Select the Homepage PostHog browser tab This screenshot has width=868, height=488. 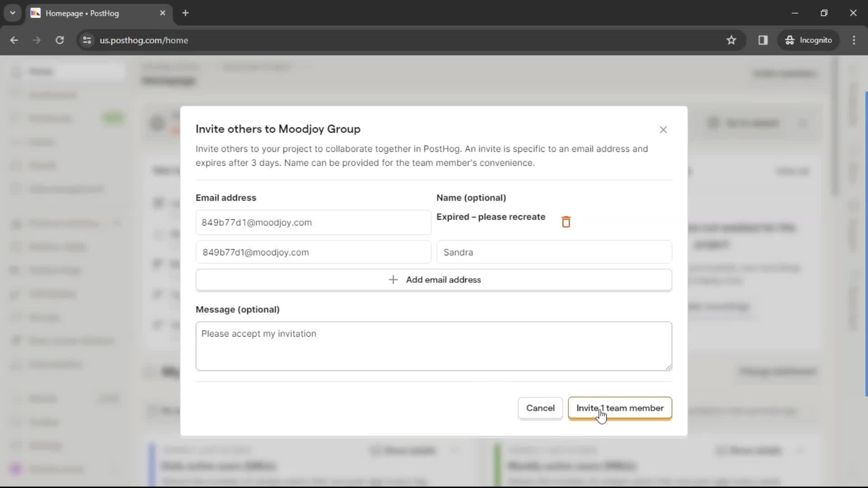99,13
